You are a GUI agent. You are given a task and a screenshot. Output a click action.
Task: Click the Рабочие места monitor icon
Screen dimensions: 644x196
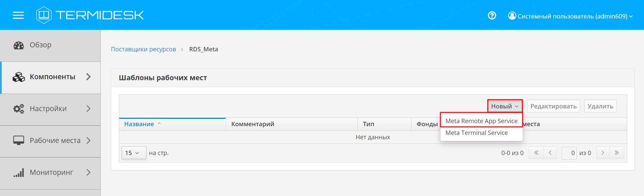[x=18, y=141]
